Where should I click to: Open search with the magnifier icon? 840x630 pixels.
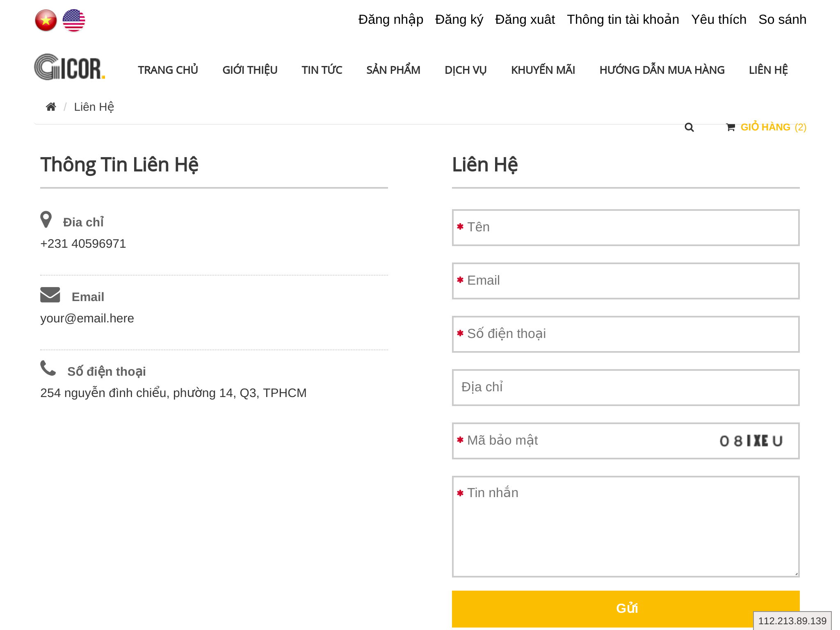click(689, 127)
